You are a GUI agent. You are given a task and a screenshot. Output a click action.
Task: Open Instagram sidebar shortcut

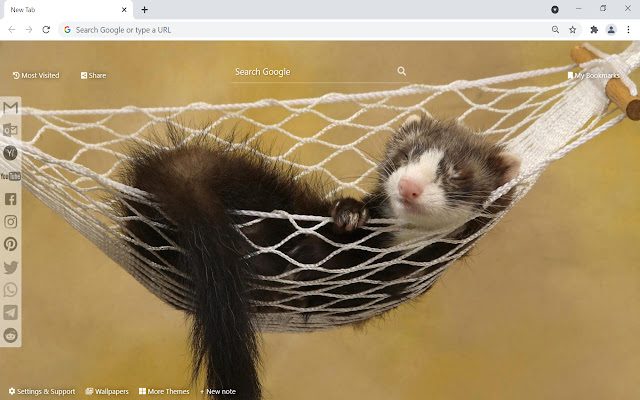[11, 222]
